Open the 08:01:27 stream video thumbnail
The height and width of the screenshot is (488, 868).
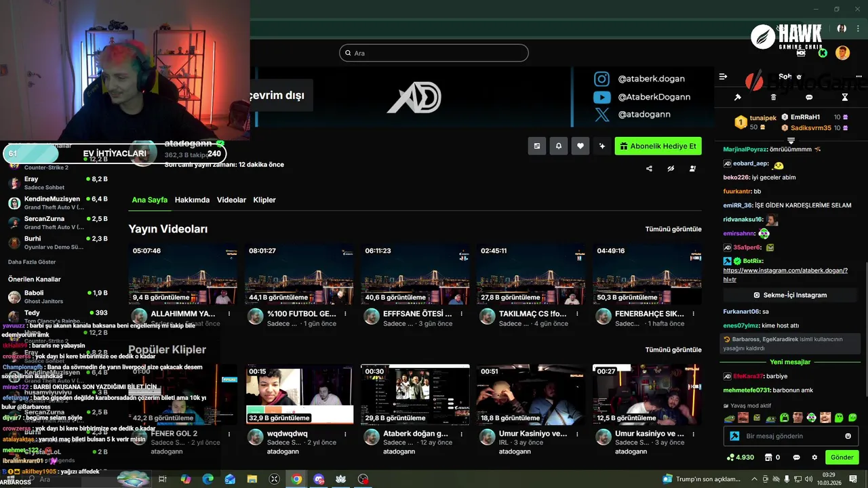[x=299, y=274]
